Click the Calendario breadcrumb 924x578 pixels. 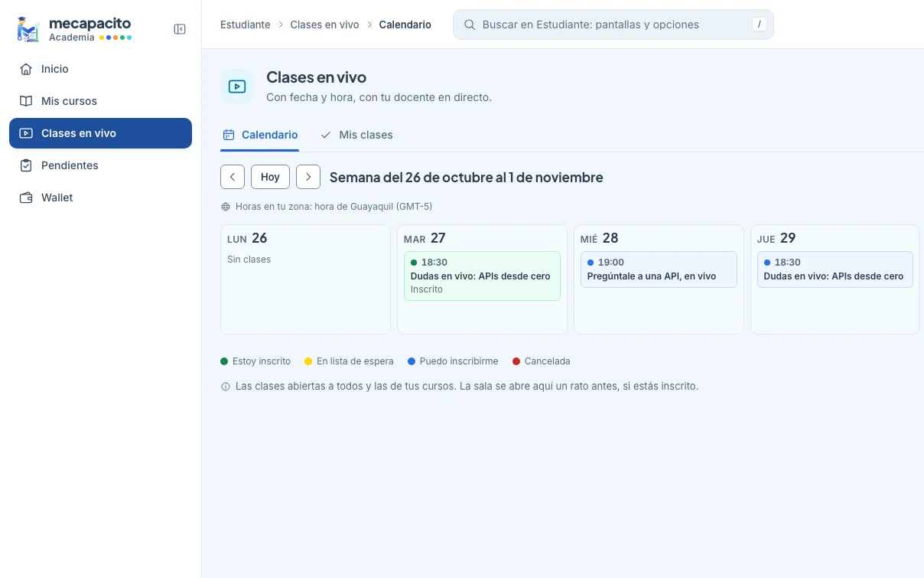[405, 24]
